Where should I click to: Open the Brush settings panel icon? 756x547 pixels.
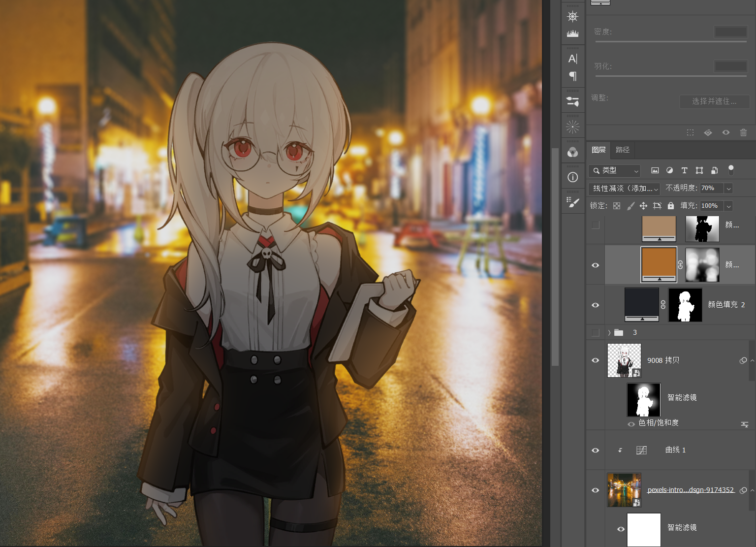coord(572,202)
